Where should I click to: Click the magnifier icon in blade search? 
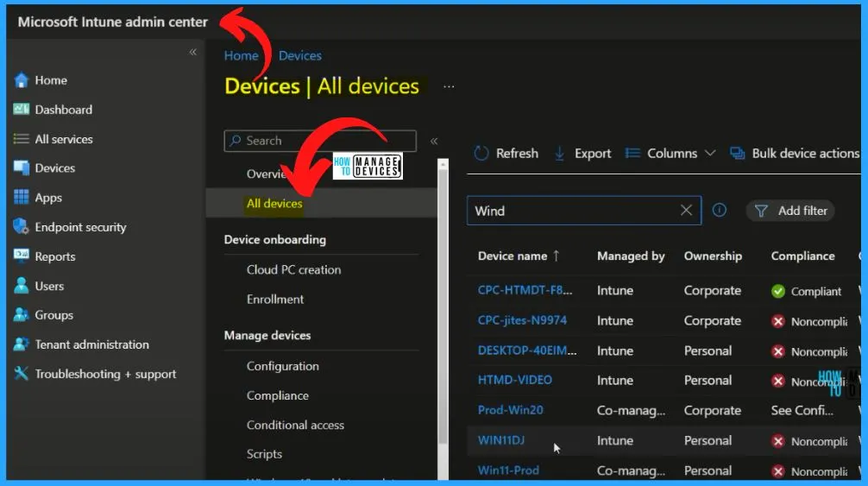236,141
